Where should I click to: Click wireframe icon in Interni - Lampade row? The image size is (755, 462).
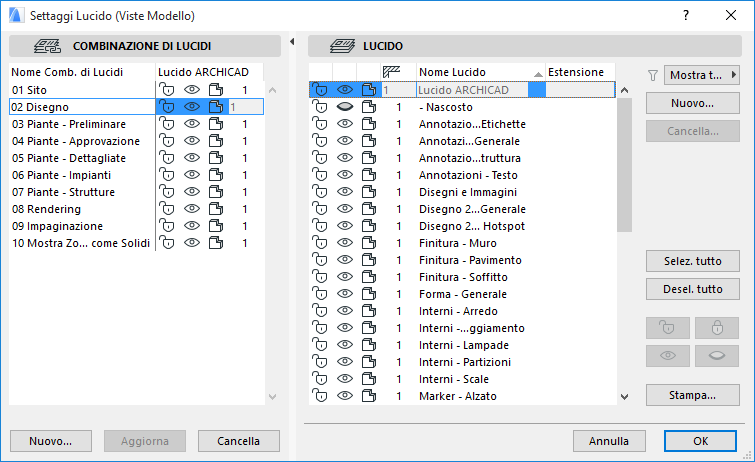point(369,345)
